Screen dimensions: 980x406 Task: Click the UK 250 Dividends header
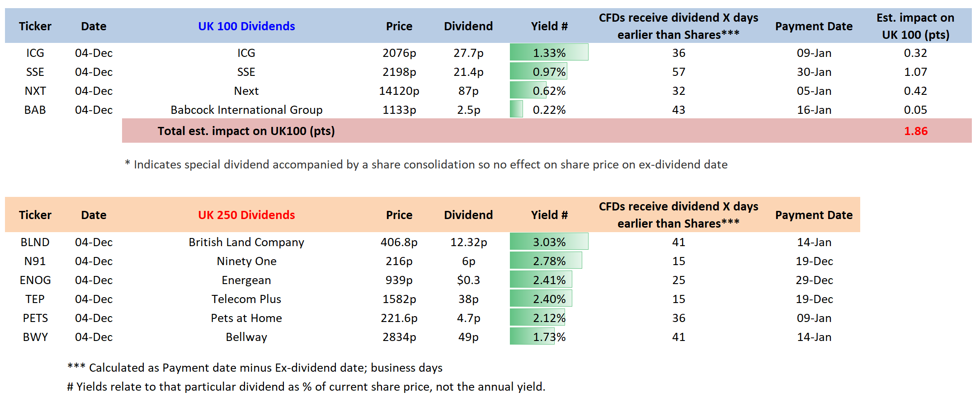(x=246, y=215)
